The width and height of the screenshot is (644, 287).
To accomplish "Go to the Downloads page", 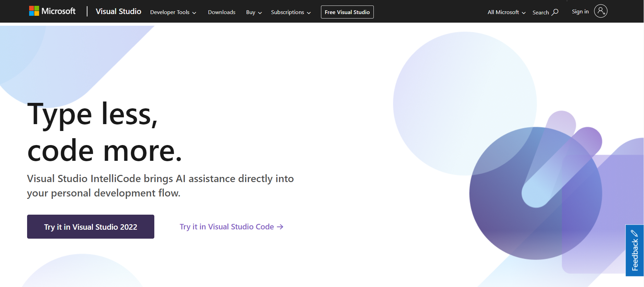I will click(x=222, y=12).
